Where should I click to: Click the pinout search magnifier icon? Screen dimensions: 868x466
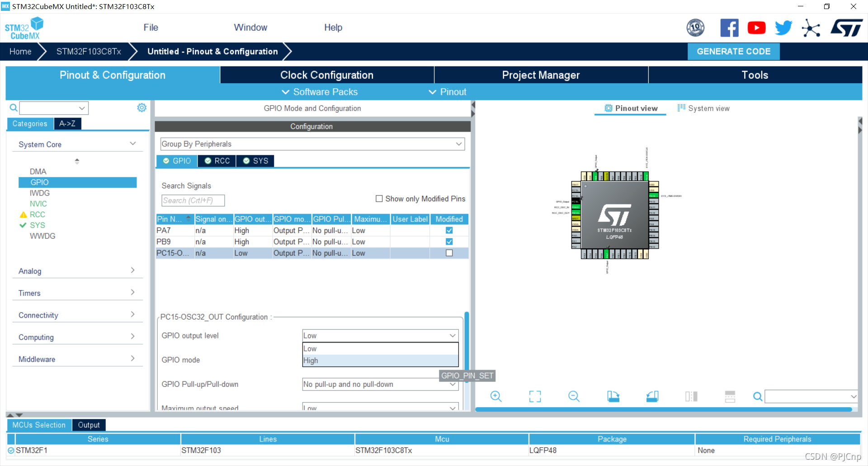point(758,397)
